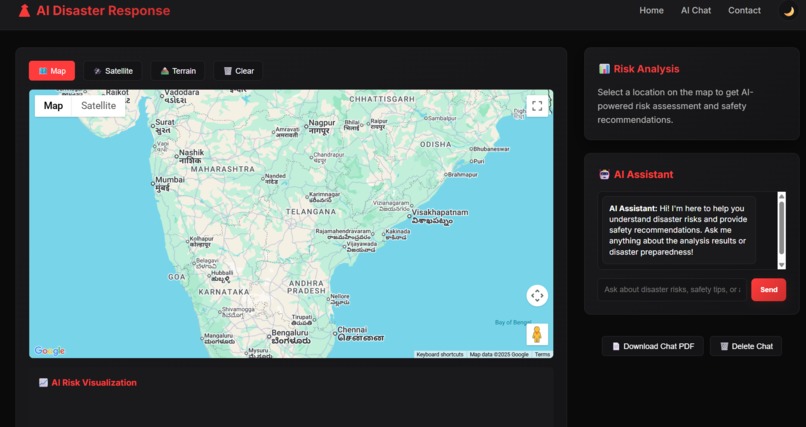Click Bhubaneswar on the map
Viewport: 806px width, 427px height.
(x=490, y=149)
